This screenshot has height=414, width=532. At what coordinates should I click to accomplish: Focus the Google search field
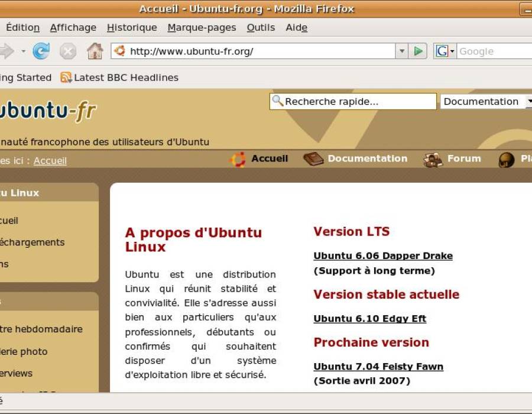(494, 51)
